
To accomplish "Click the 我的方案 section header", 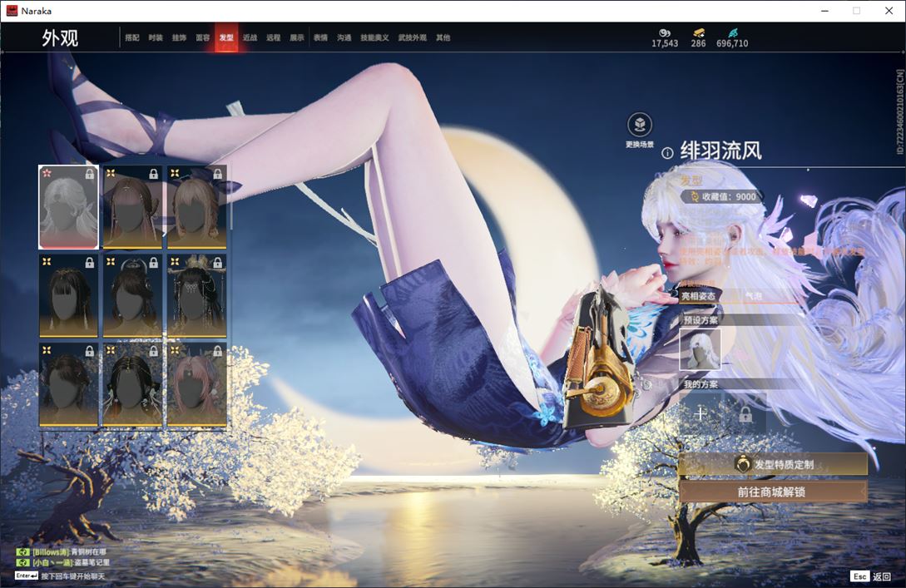I will [x=701, y=384].
